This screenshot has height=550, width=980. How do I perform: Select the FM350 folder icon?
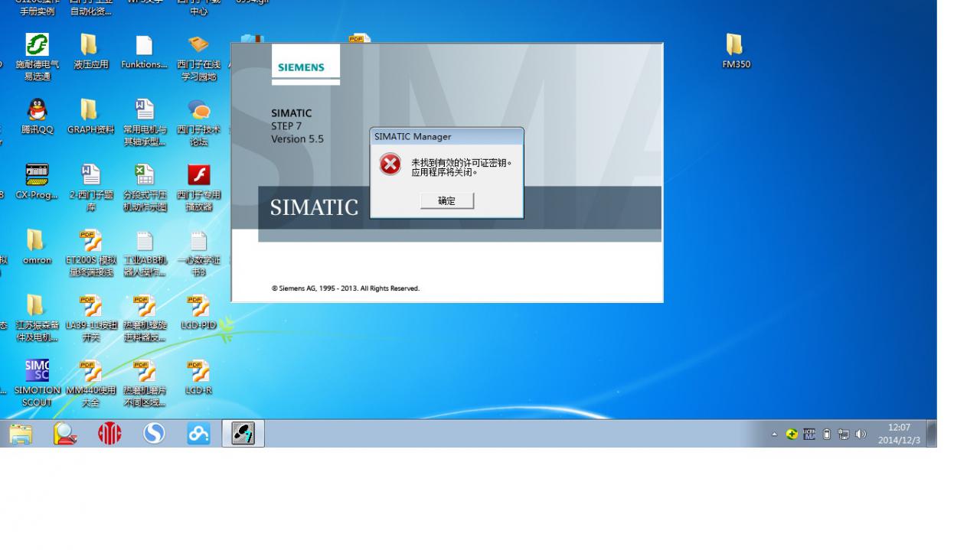coord(736,52)
